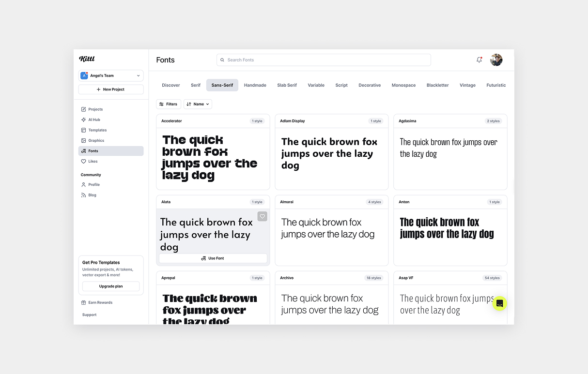588x374 pixels.
Task: Click Use Font on Alata card
Action: [x=213, y=258]
